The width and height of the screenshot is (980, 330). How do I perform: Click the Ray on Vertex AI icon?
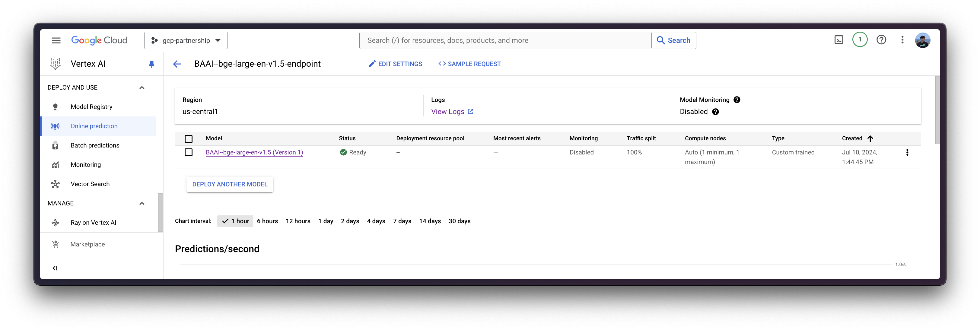click(55, 223)
